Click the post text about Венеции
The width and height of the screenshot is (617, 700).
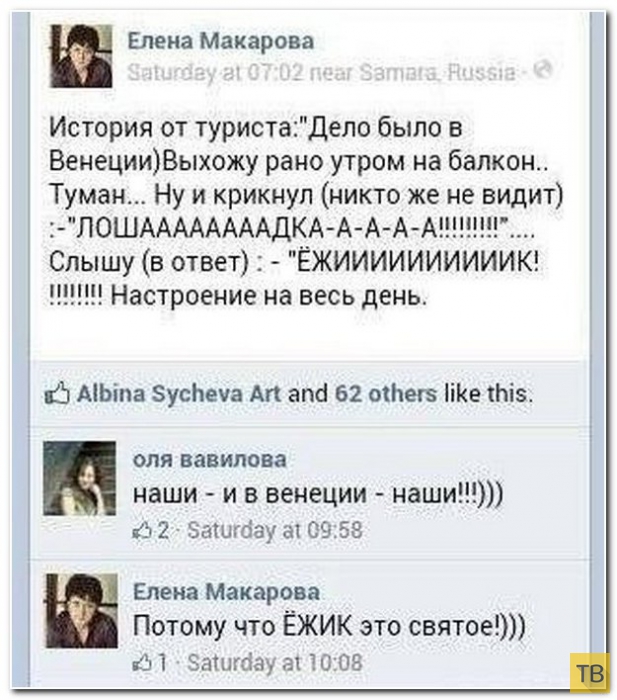(x=306, y=212)
